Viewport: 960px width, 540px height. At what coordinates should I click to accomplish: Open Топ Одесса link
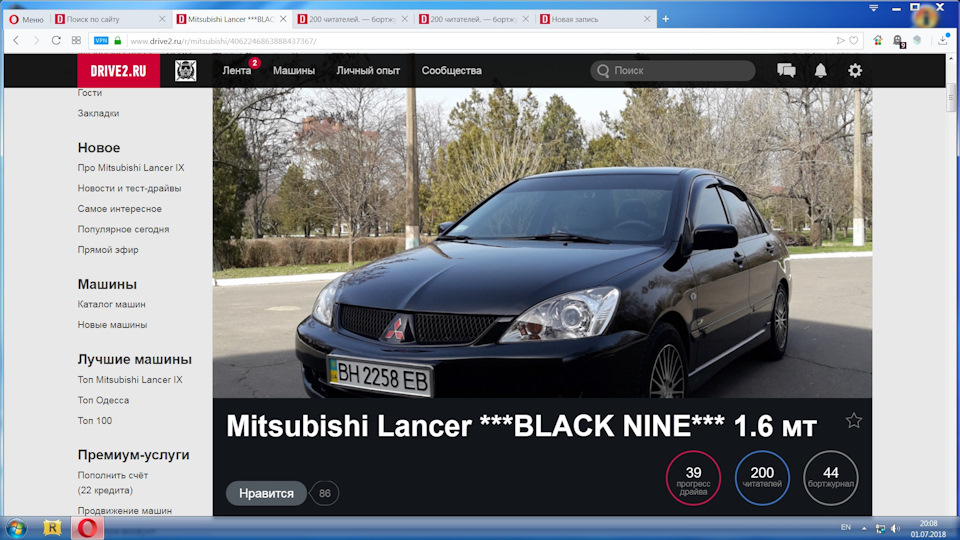coord(103,400)
